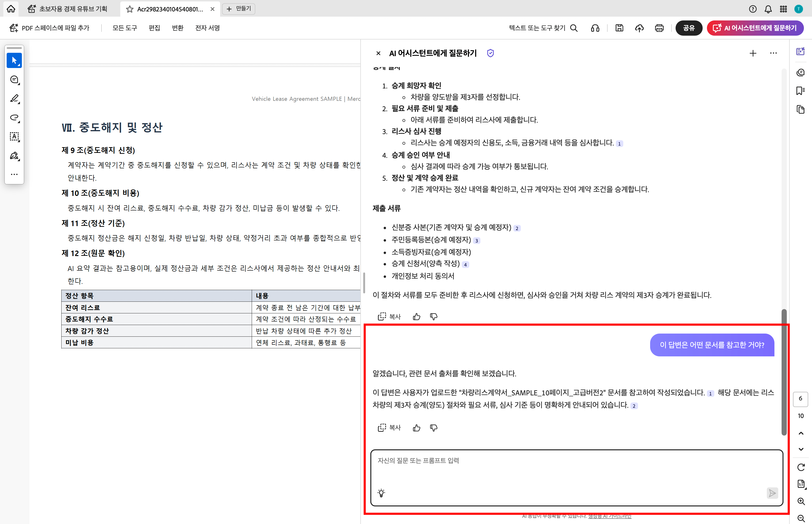Close the Acr2982340104540801 tab
The width and height of the screenshot is (812, 524).
[213, 9]
